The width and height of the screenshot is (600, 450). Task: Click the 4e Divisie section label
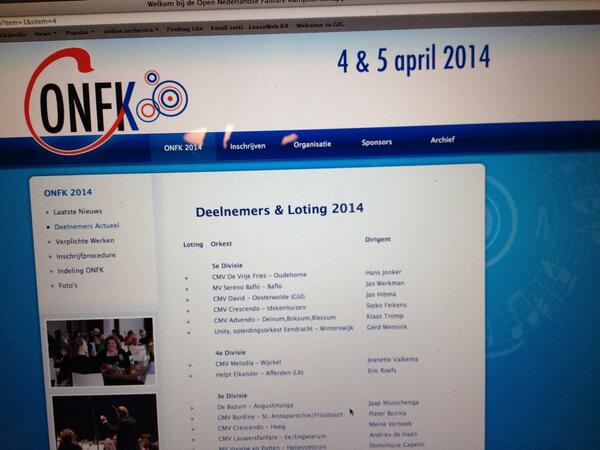point(230,353)
